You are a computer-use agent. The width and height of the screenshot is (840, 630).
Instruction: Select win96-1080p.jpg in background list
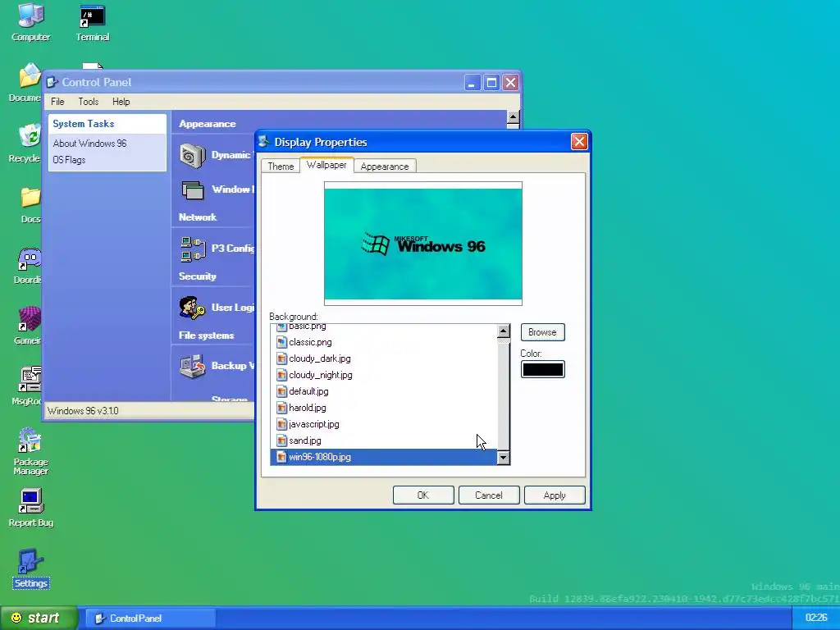(384, 457)
